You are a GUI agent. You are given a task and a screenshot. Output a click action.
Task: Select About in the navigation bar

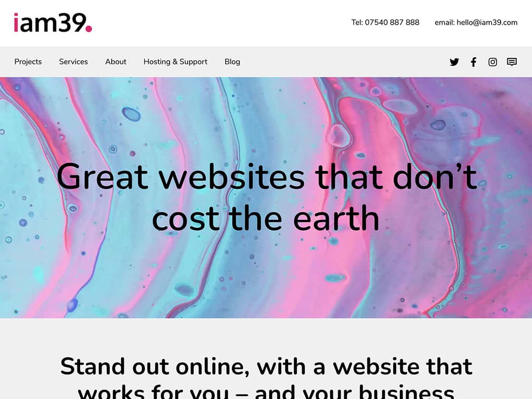tap(116, 62)
